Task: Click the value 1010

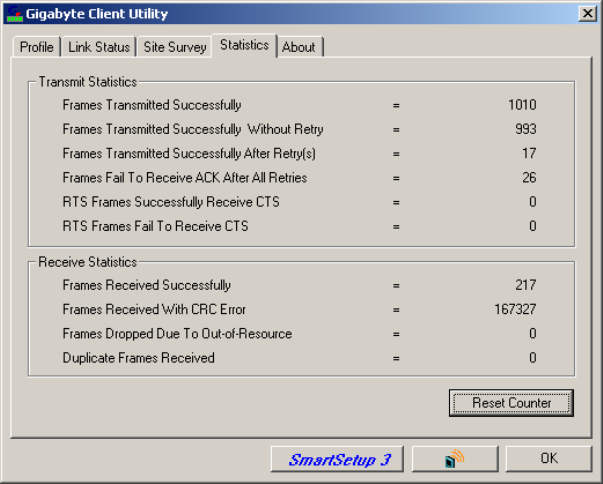Action: click(522, 105)
